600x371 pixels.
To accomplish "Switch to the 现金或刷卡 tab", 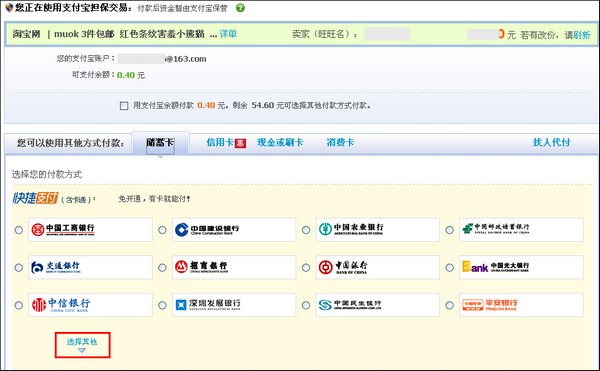I will (280, 143).
